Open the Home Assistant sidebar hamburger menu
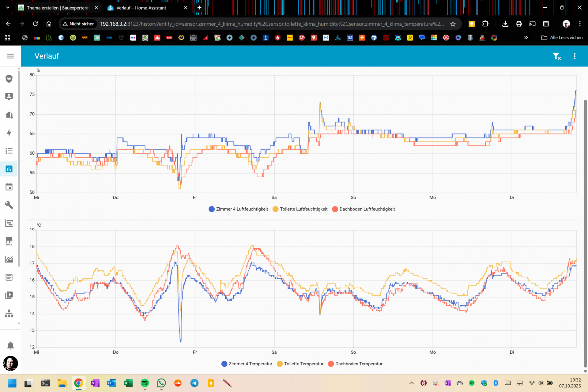This screenshot has height=392, width=588. (10, 56)
